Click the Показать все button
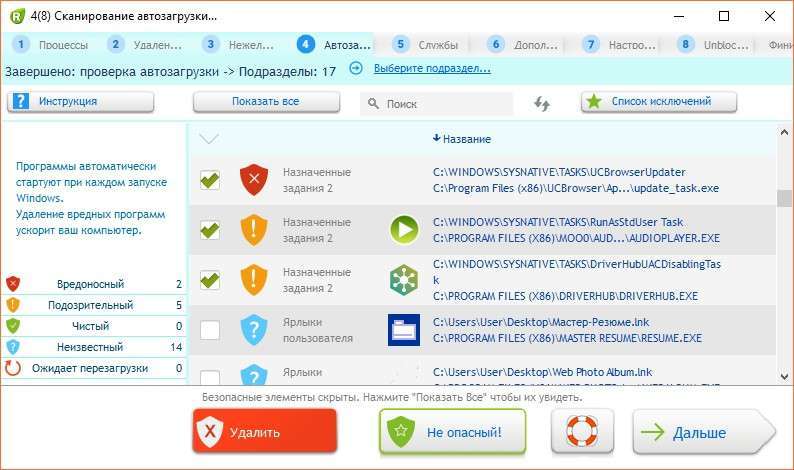Screen dimensions: 794x470 pyautogui.click(x=266, y=102)
